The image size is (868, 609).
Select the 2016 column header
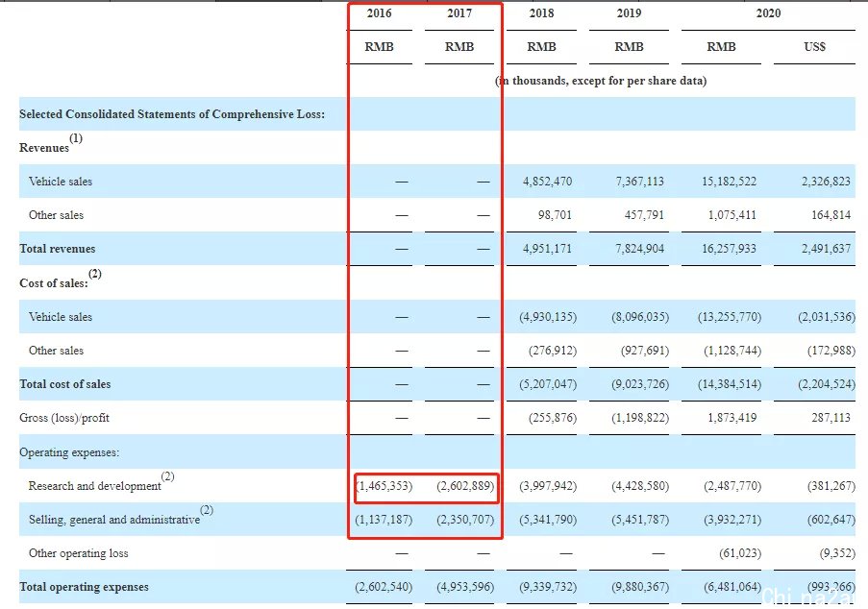tap(379, 13)
